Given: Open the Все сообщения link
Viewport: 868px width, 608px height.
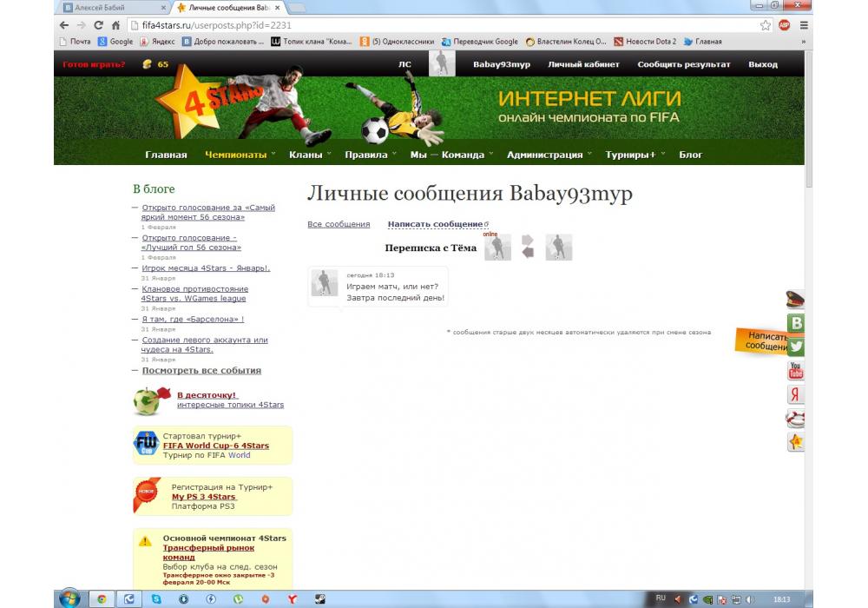Looking at the screenshot, I should (339, 224).
